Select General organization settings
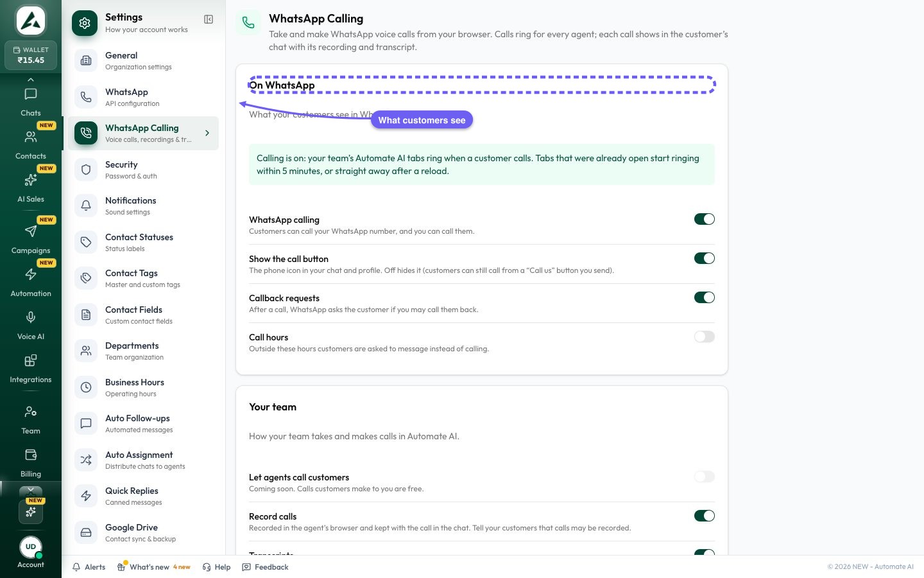The image size is (924, 578). 143,60
